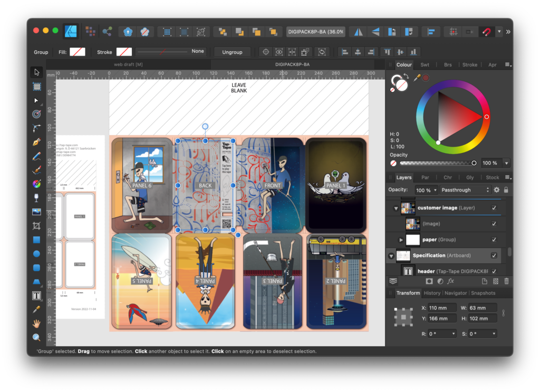Switch to the Stroke panel tab
The height and width of the screenshot is (392, 540).
tap(470, 65)
